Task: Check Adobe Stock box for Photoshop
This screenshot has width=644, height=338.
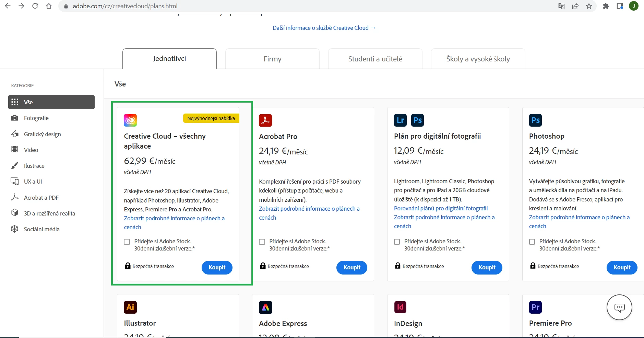Action: point(532,242)
